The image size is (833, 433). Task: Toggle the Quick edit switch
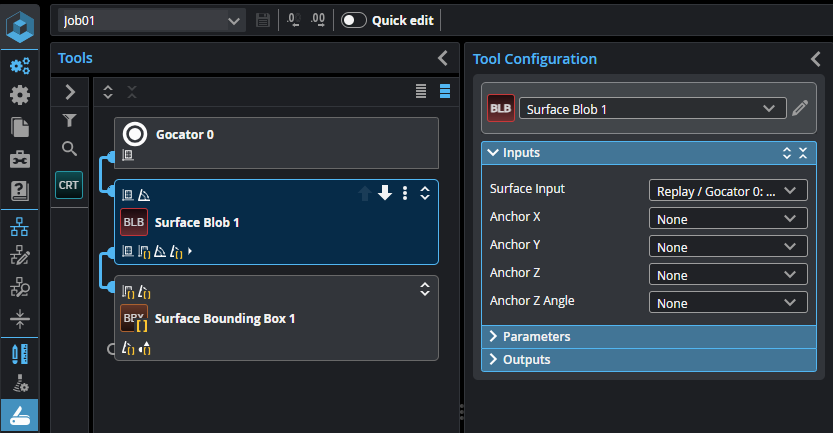pos(353,20)
